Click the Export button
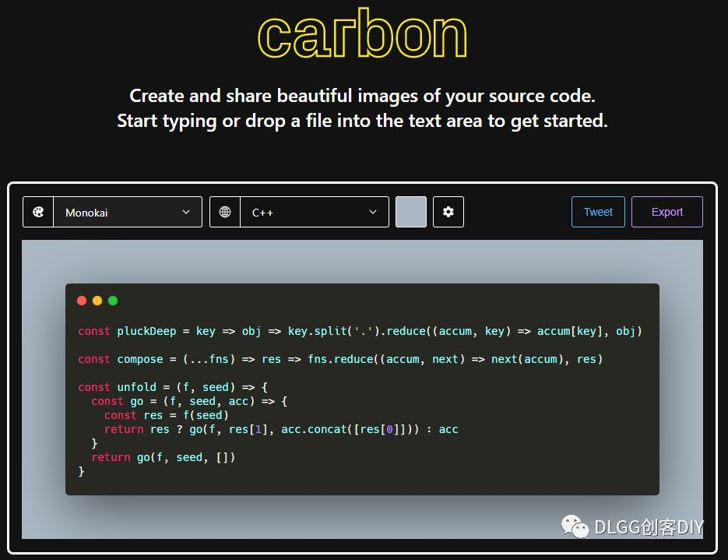 point(666,212)
